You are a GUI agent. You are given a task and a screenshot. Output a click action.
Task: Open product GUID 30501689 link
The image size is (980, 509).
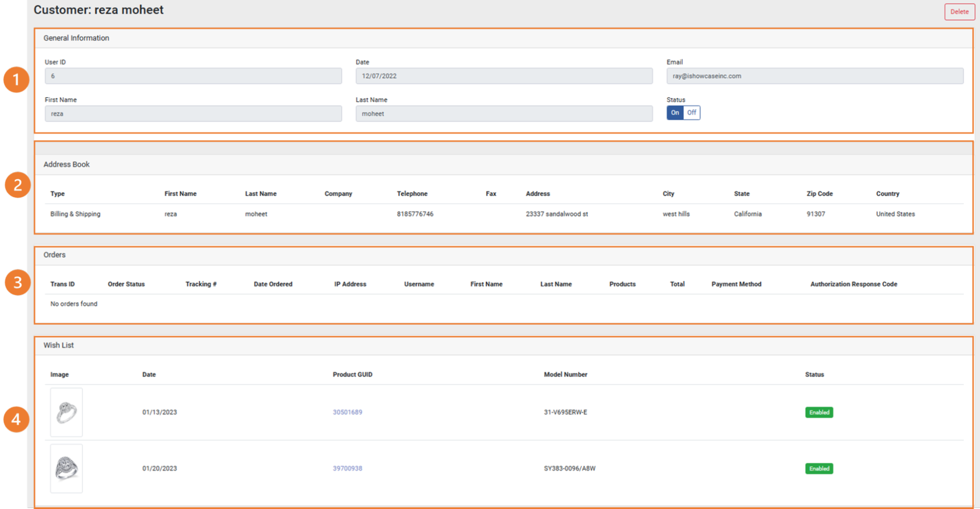tap(347, 412)
